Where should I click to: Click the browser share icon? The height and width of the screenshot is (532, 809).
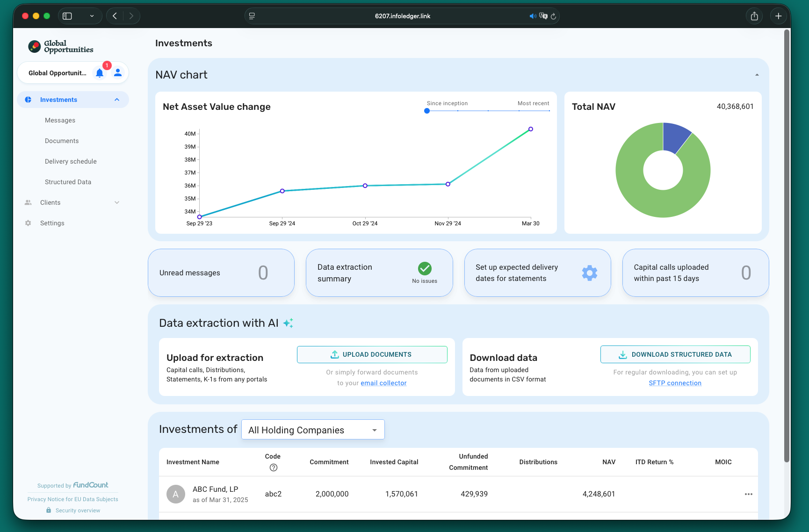click(x=754, y=16)
